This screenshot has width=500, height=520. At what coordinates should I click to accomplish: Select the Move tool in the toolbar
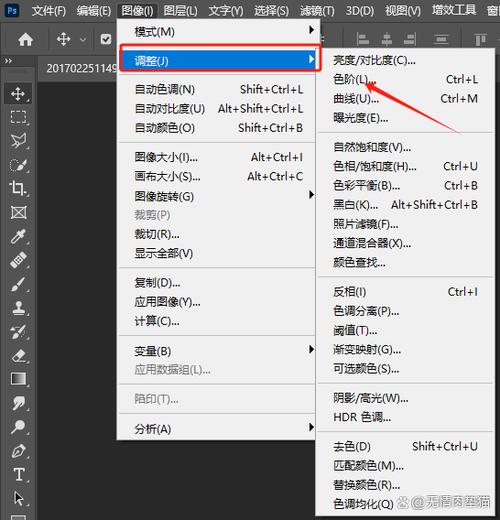[18, 94]
